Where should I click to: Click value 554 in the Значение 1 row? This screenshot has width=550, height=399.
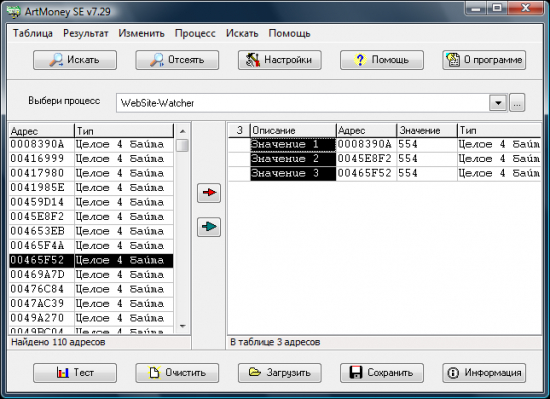click(427, 144)
